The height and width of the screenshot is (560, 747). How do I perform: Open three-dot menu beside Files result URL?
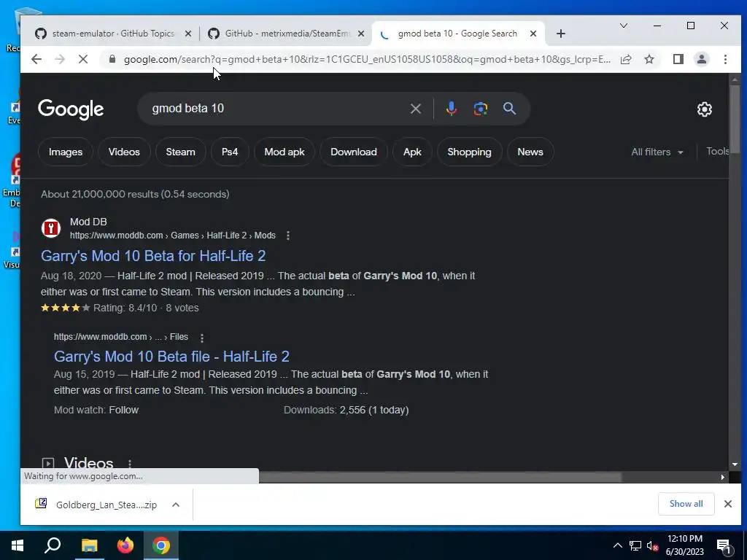pyautogui.click(x=201, y=338)
